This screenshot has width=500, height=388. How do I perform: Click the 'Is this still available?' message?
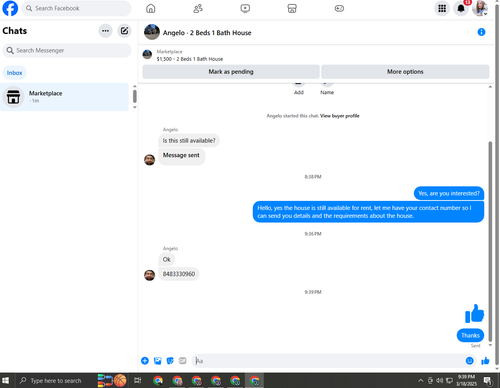click(189, 141)
